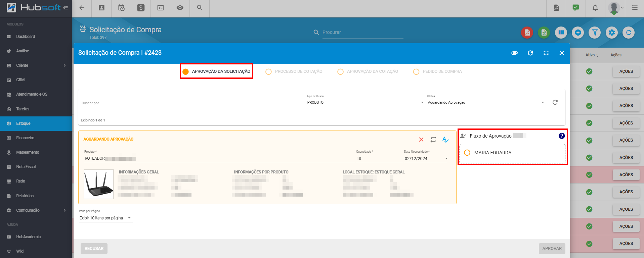Click the swap arrows icon on item
The width and height of the screenshot is (644, 258).
coord(433,140)
